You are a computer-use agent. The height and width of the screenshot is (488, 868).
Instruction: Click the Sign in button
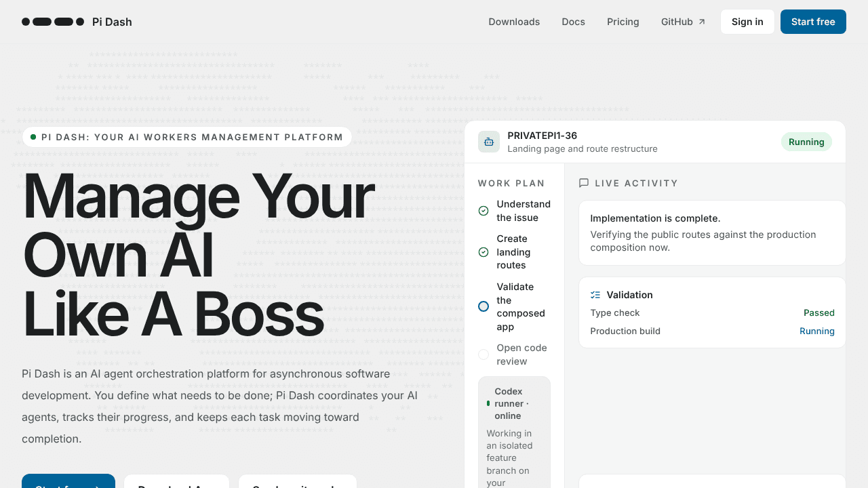747,22
